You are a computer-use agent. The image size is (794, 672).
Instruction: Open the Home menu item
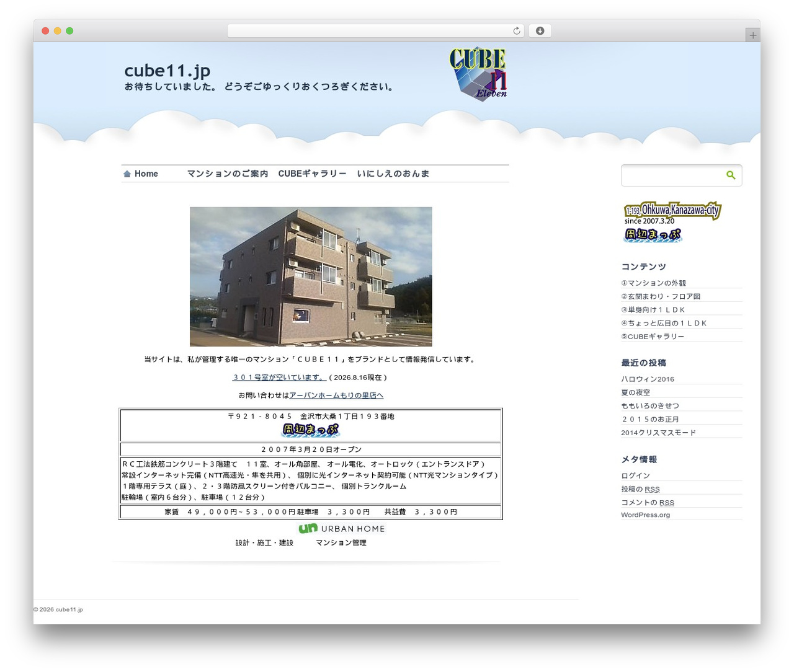(x=146, y=174)
